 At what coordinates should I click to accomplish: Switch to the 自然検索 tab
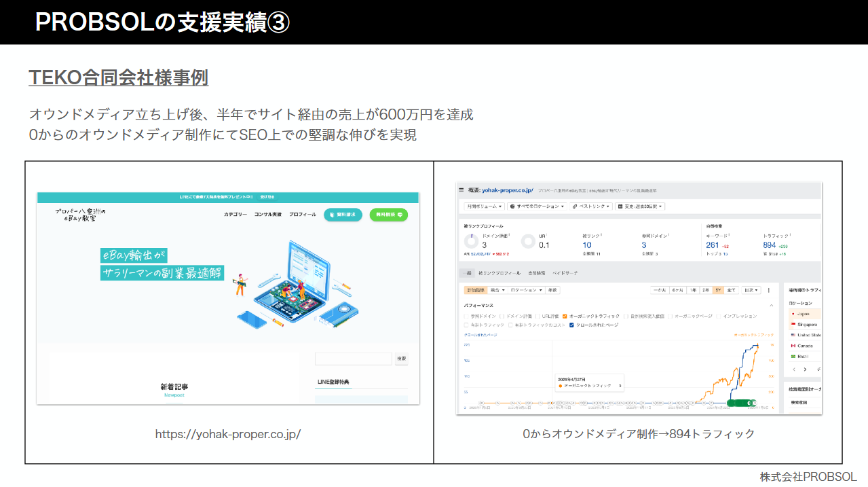click(x=536, y=272)
